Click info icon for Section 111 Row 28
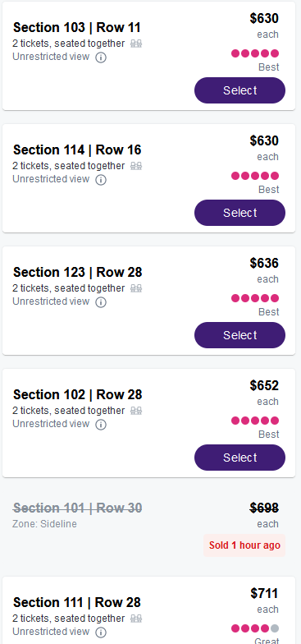 [x=101, y=632]
